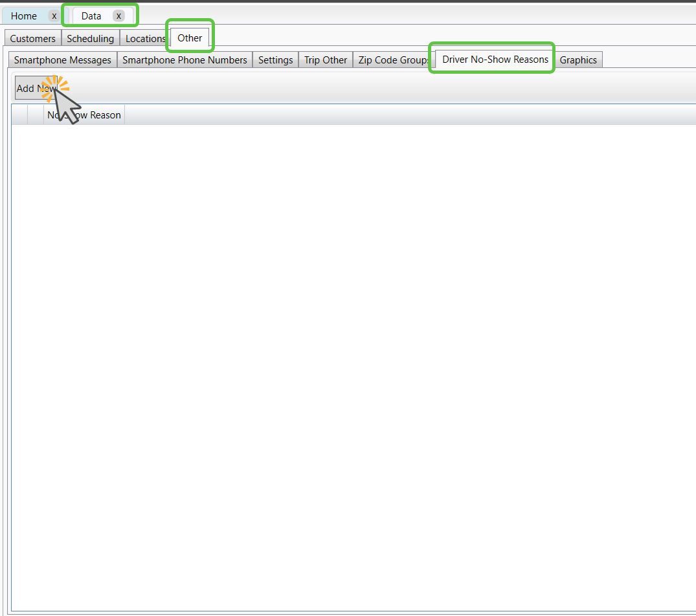The height and width of the screenshot is (616, 696).
Task: Switch to the Locations tab
Action: [145, 39]
